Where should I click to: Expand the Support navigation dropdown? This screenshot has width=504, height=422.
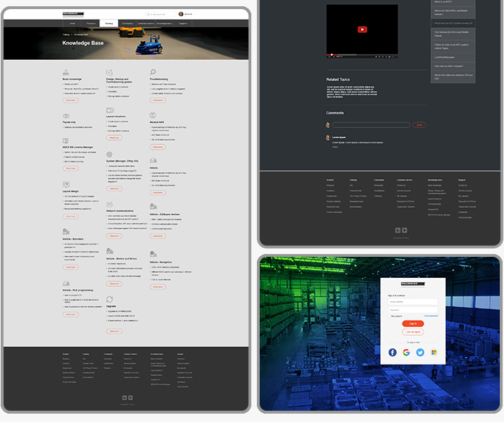183,23
